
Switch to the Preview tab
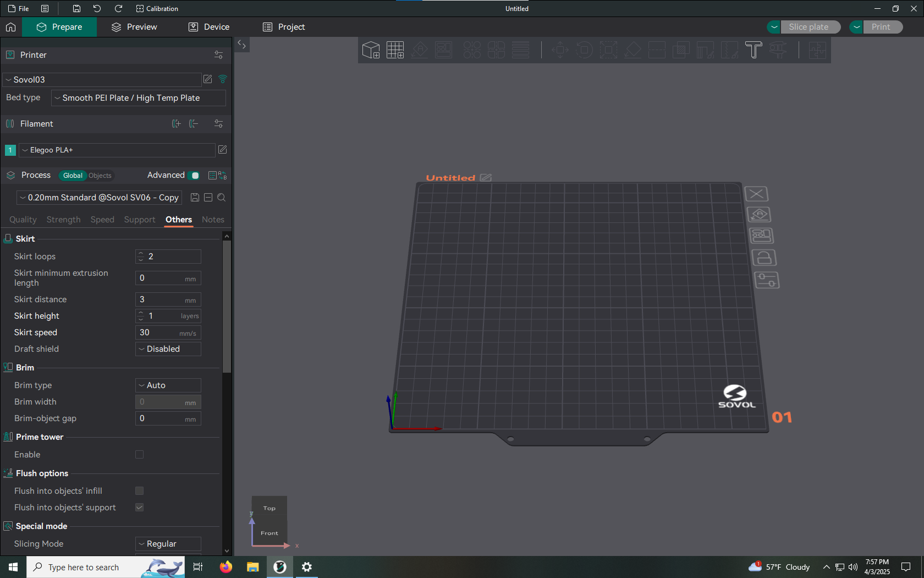pyautogui.click(x=134, y=27)
